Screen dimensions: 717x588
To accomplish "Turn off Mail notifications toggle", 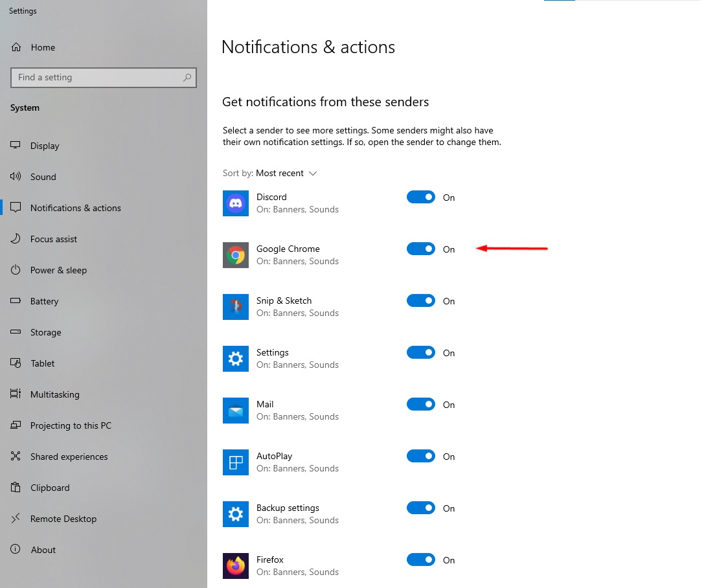I will 421,404.
